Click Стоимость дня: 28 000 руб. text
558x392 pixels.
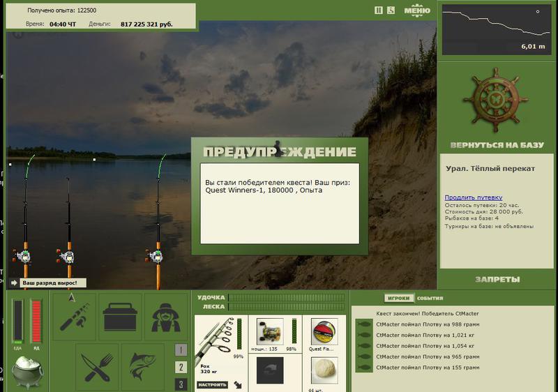tap(483, 211)
